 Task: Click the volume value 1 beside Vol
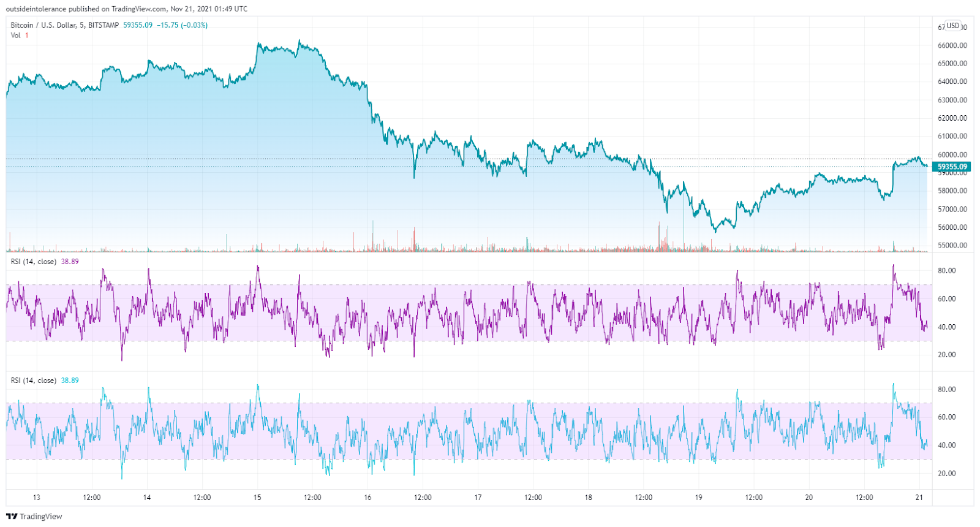pyautogui.click(x=26, y=36)
